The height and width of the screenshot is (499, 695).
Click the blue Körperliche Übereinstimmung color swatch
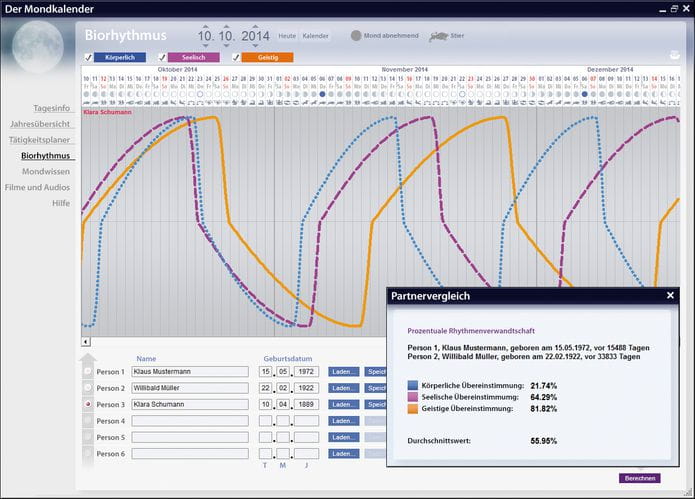click(413, 385)
